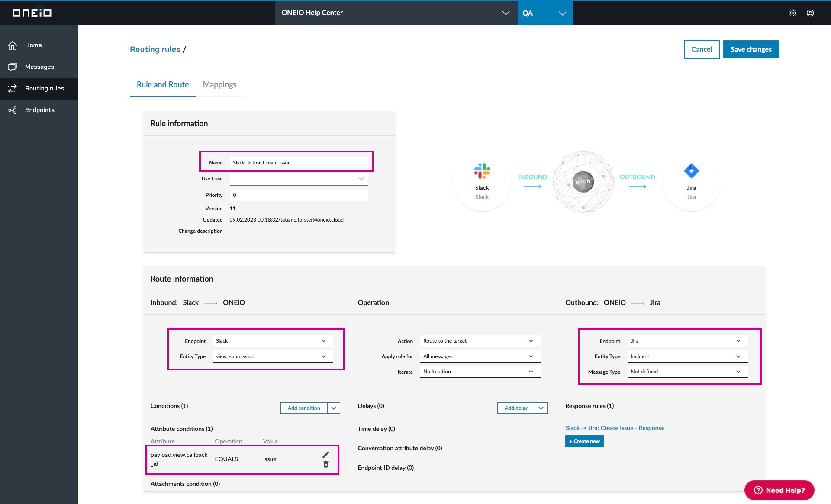The width and height of the screenshot is (831, 504).
Task: Open the Iterate dropdown
Action: click(480, 372)
